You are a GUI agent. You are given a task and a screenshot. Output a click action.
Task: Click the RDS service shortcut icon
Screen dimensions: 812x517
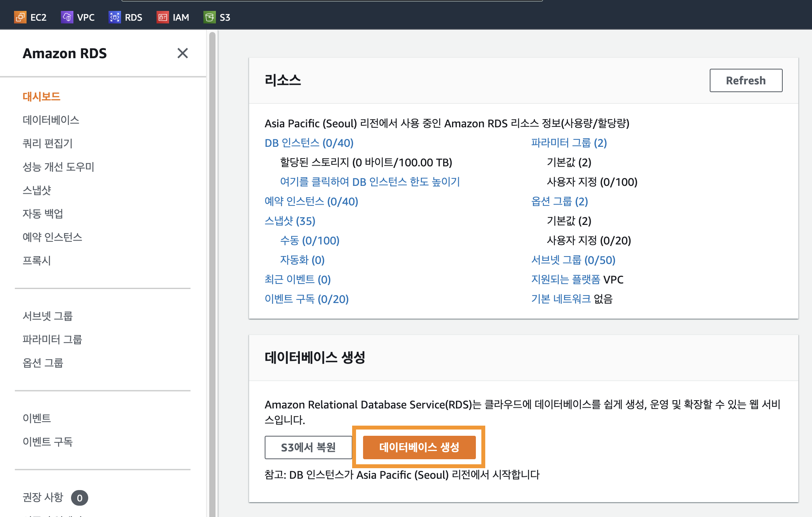coord(114,17)
